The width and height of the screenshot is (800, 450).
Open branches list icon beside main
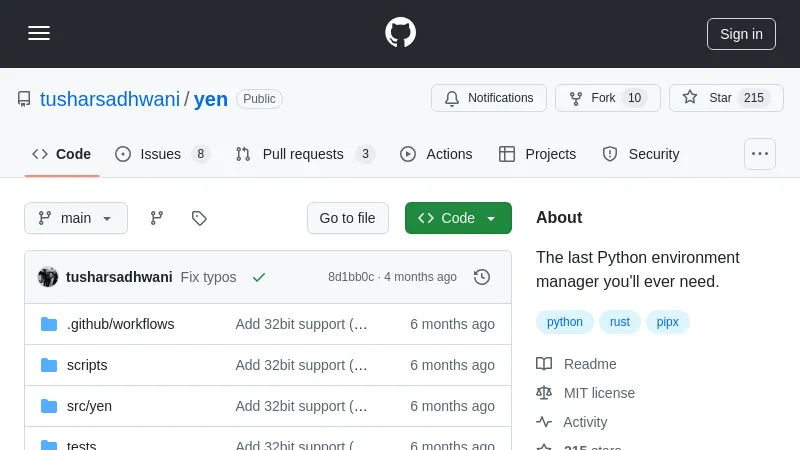tap(157, 218)
